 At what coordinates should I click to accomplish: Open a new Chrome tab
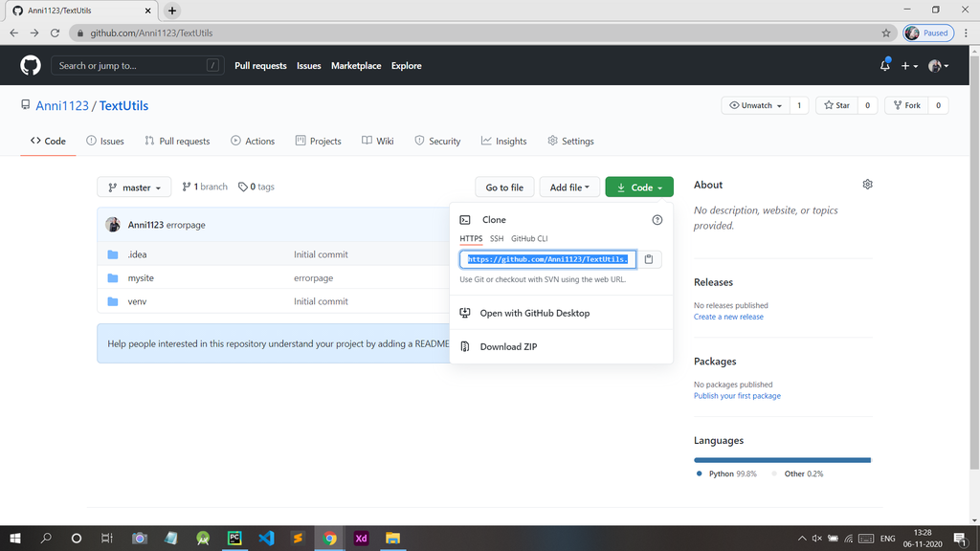coord(172,11)
